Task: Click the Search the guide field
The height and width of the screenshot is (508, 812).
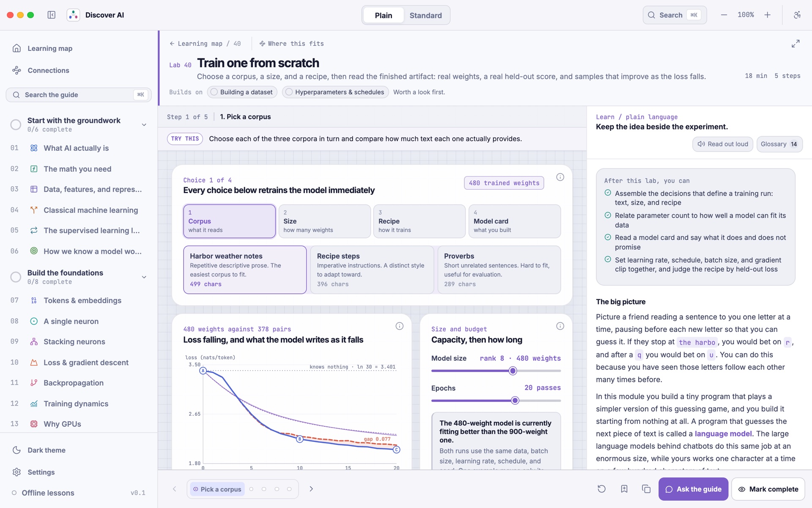Action: (79, 95)
